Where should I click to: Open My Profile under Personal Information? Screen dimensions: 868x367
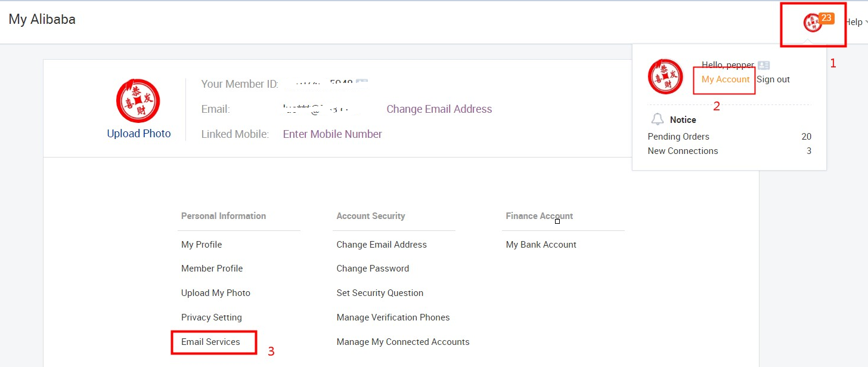tap(201, 245)
